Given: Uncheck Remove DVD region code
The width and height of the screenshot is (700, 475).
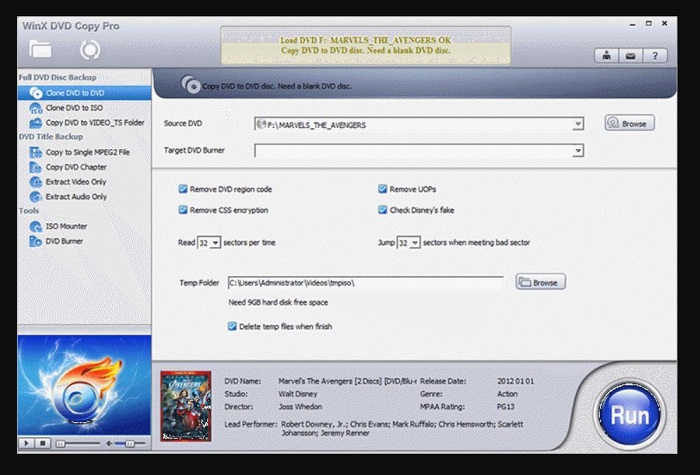Looking at the screenshot, I should coord(183,189).
